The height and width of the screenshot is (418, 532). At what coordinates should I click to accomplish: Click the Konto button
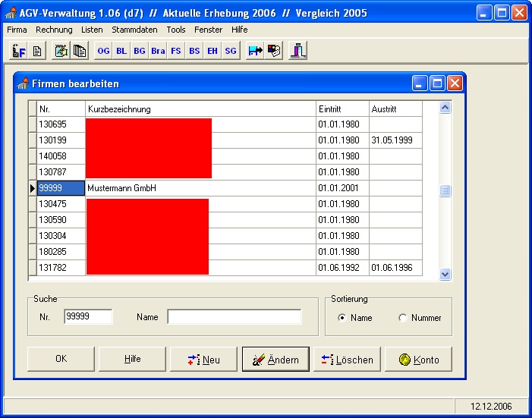click(418, 359)
